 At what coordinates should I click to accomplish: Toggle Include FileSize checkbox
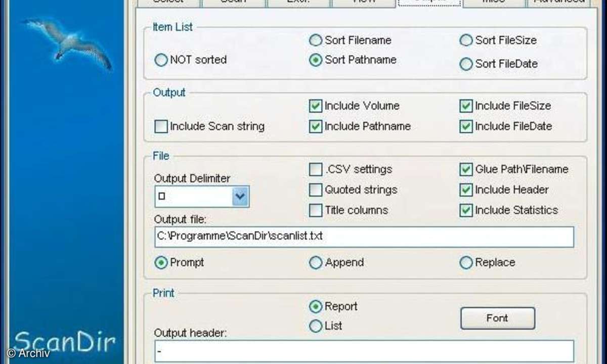(x=466, y=106)
